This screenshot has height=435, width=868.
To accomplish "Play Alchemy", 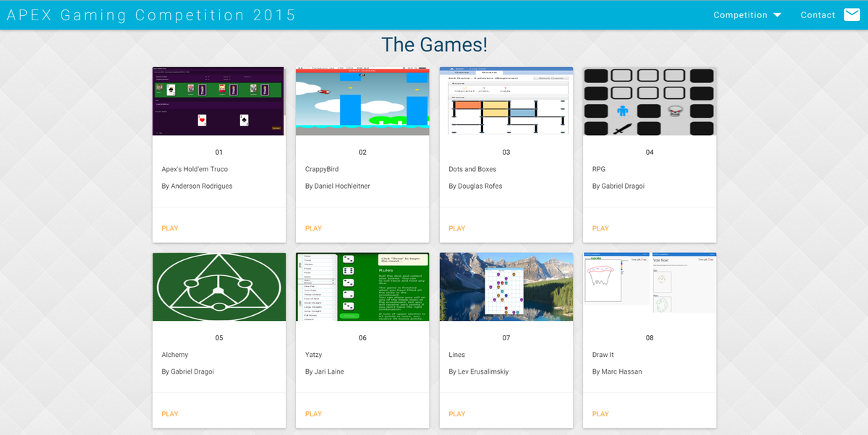I will pos(170,413).
